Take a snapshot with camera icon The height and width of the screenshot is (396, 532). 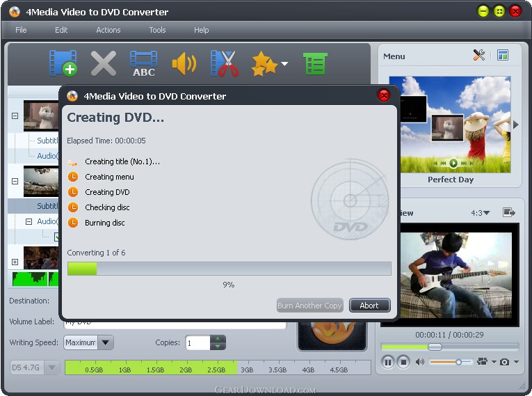504,362
